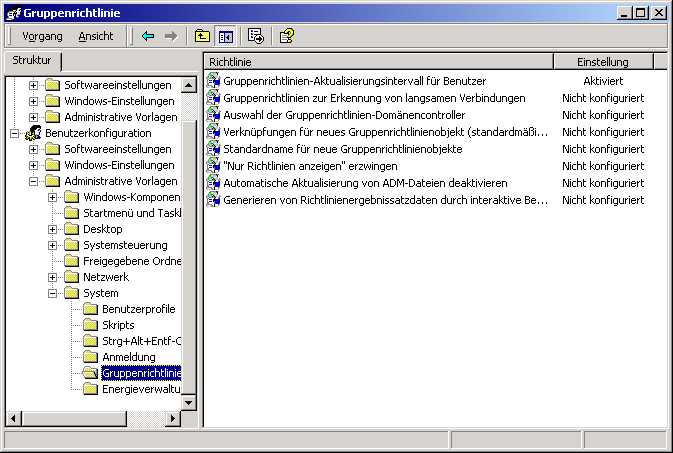The height and width of the screenshot is (453, 673).
Task: Click the open folder icon of Gruppenrichtlinie
Action: pyautogui.click(x=90, y=373)
